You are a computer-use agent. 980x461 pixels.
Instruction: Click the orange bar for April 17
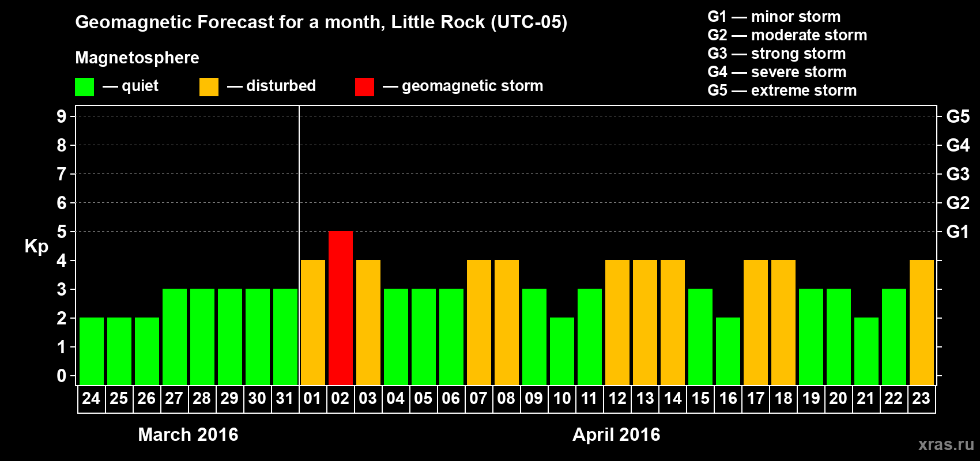click(756, 323)
